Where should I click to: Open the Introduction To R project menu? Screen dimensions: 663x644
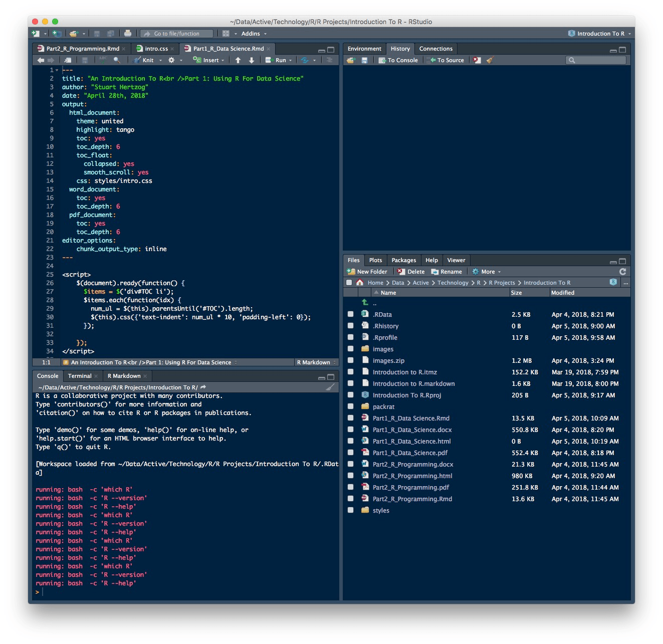click(599, 34)
